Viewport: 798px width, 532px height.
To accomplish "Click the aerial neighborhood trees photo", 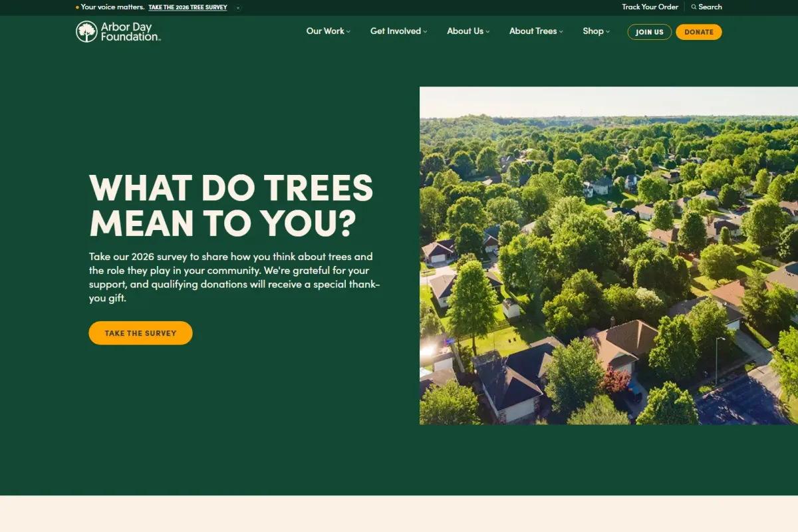I will click(x=608, y=255).
